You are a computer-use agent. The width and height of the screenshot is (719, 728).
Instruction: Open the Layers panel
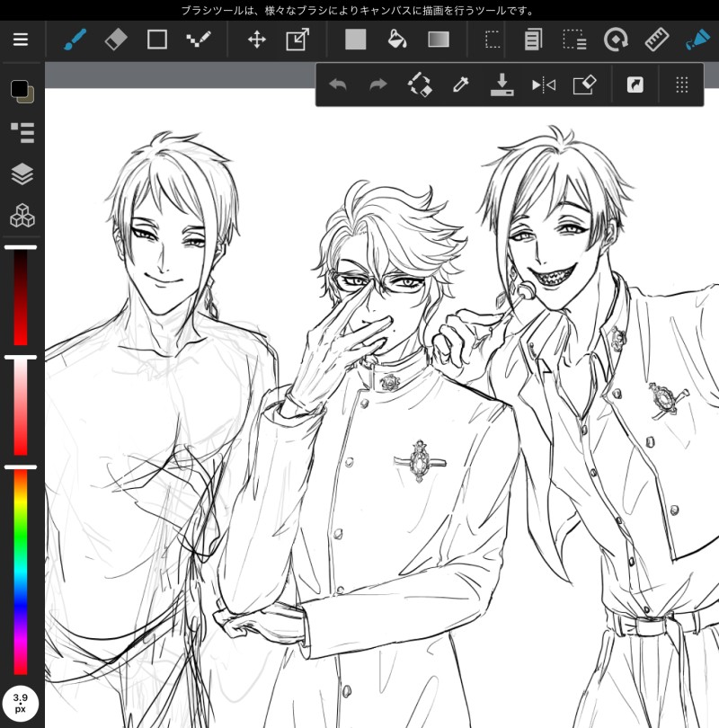(22, 174)
